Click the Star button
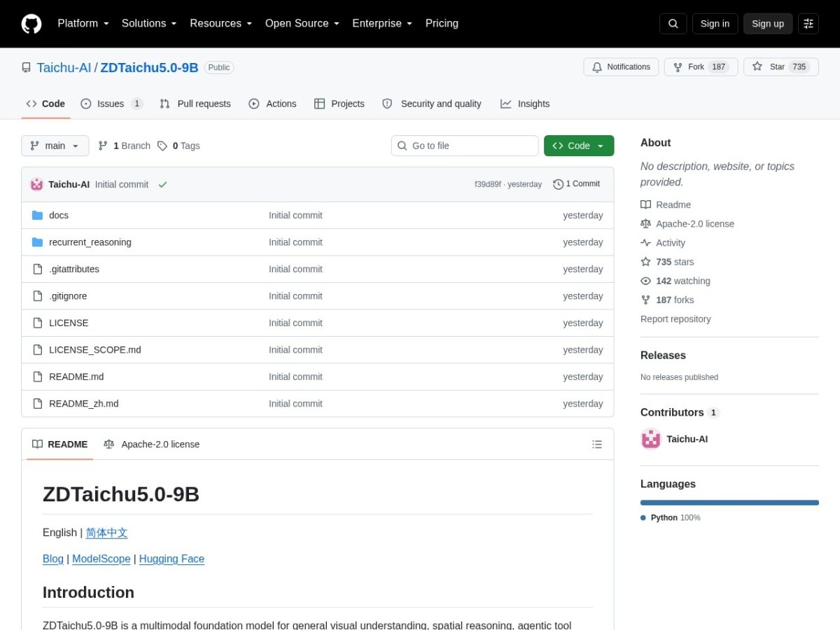The image size is (840, 630). coord(781,67)
